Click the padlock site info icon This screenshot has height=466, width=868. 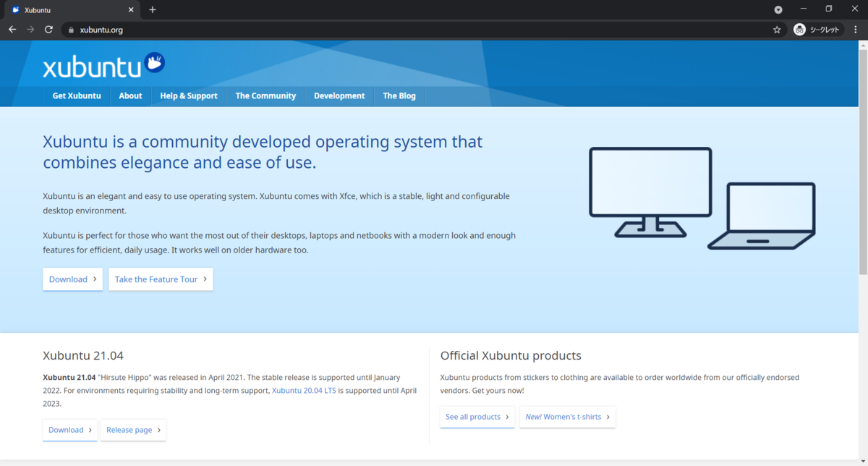71,30
